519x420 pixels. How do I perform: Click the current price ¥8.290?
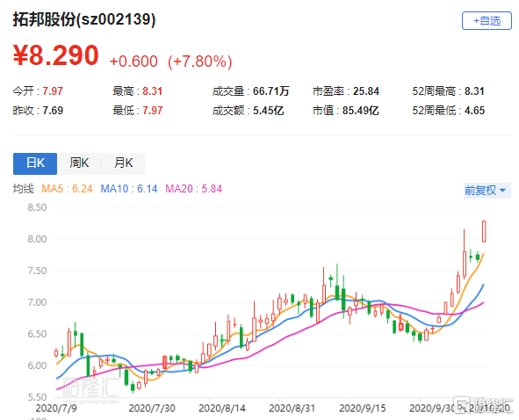coord(55,55)
